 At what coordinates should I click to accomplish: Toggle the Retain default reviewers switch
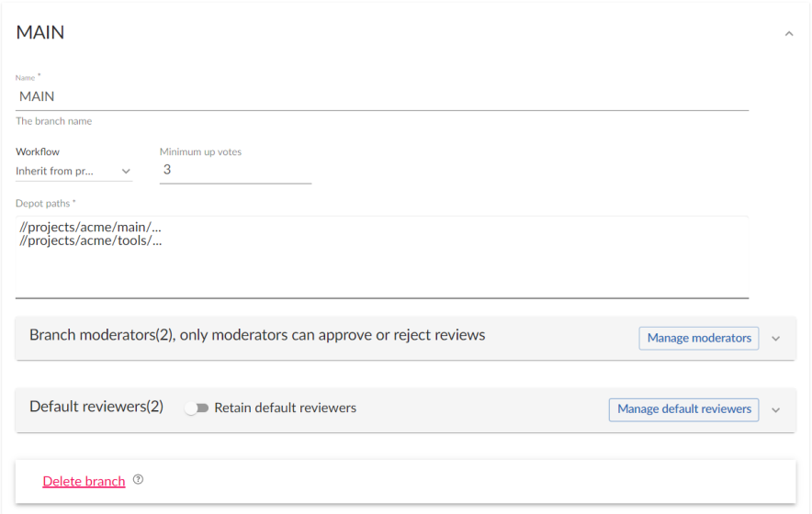tap(197, 408)
